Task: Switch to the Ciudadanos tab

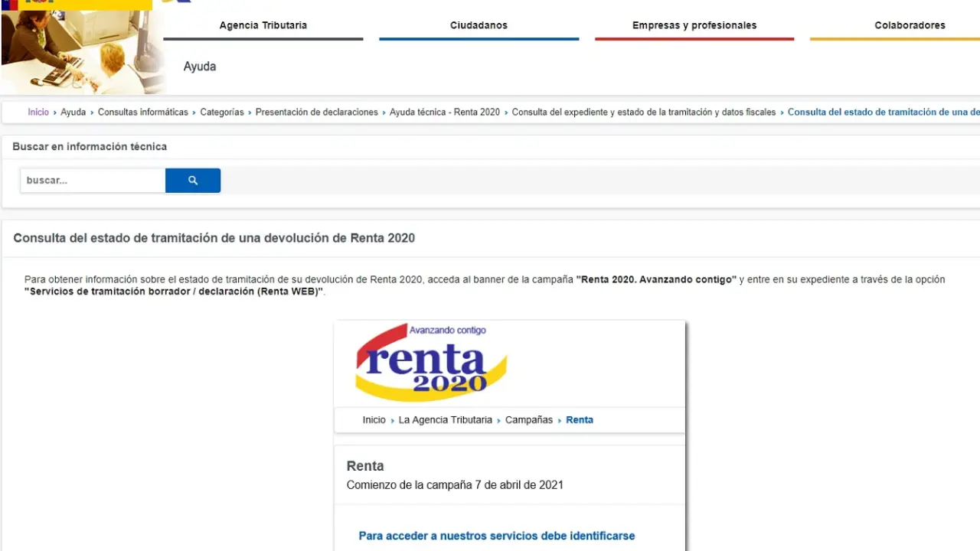Action: pyautogui.click(x=479, y=25)
